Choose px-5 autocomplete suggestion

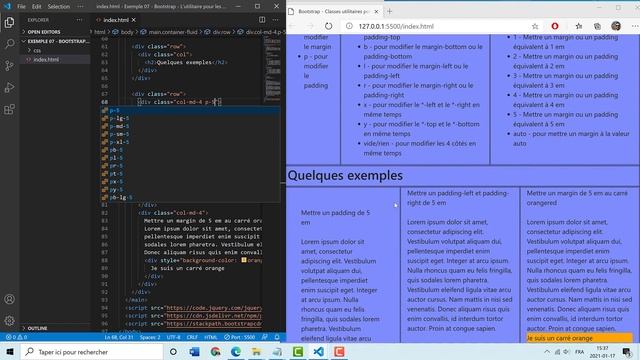190,182
